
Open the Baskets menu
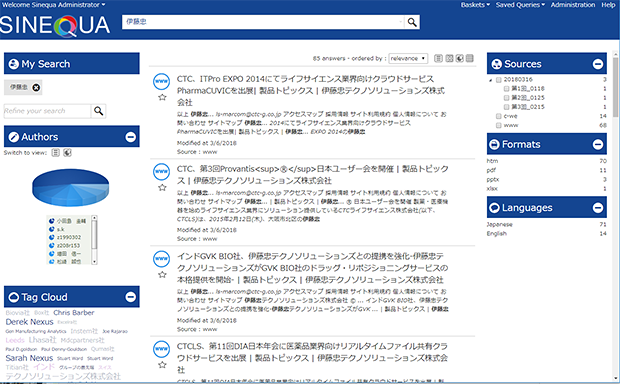(x=475, y=5)
